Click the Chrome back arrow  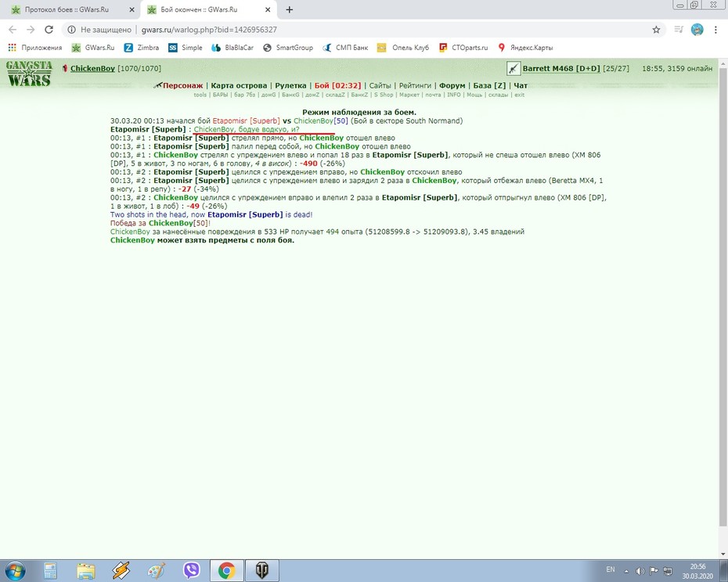click(13, 30)
